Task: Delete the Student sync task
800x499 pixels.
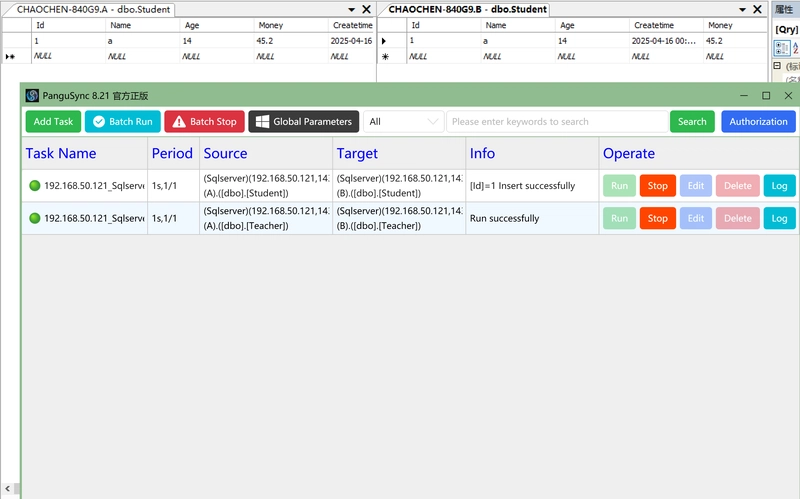Action: [x=738, y=186]
